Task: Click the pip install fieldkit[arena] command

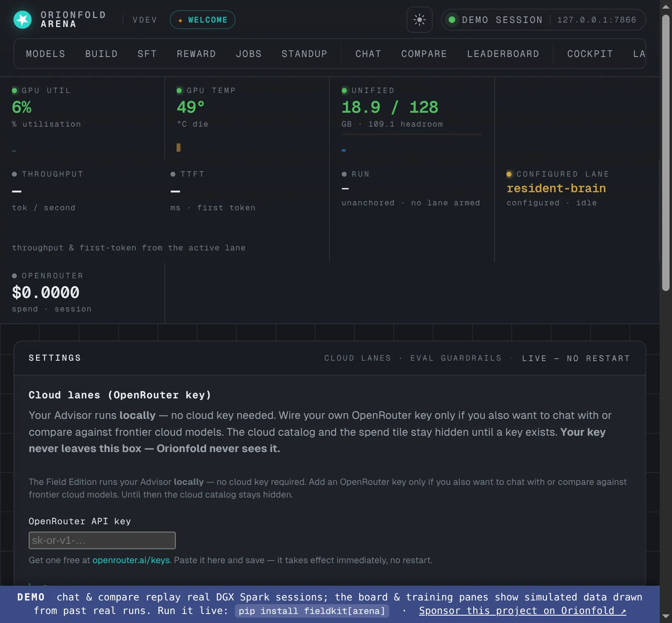Action: coord(312,611)
